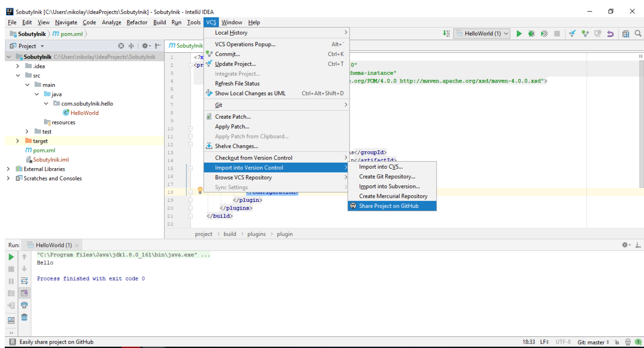Click the build breadcrumb in editor
This screenshot has width=644, height=348.
[230, 234]
